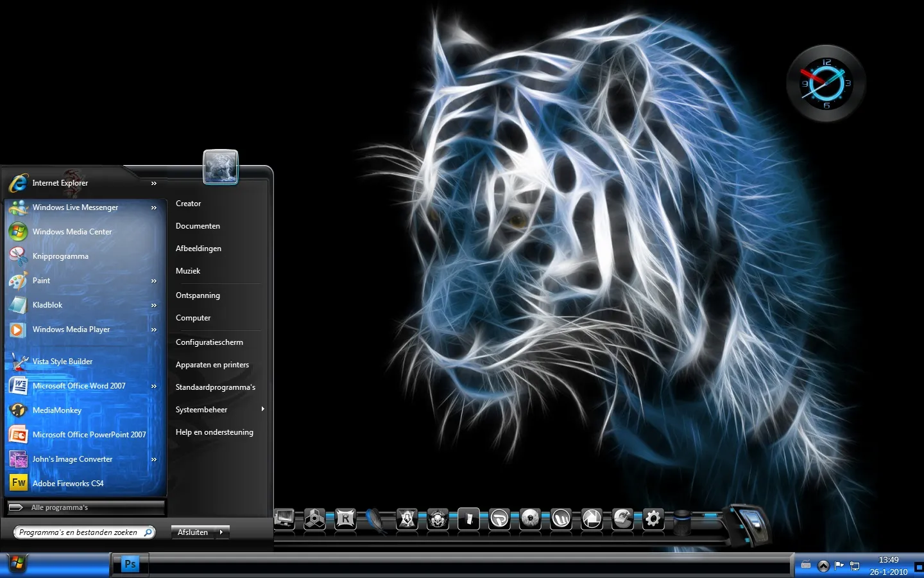Open Windows Media Center
This screenshot has width=924, height=578.
(83, 232)
